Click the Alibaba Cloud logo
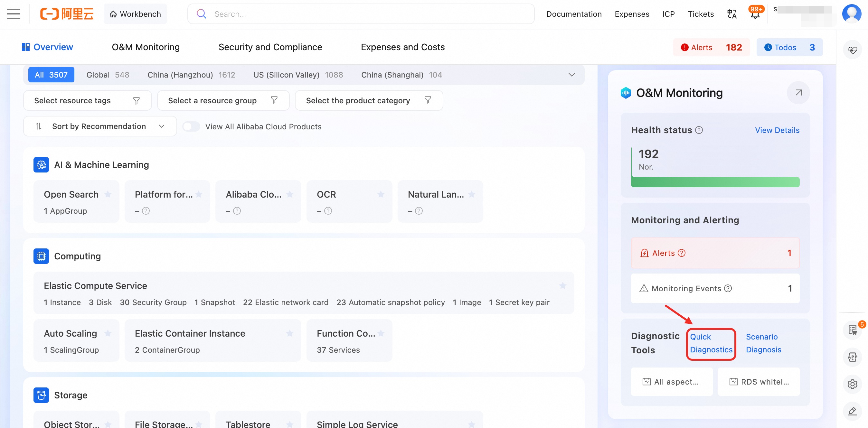 pos(66,14)
